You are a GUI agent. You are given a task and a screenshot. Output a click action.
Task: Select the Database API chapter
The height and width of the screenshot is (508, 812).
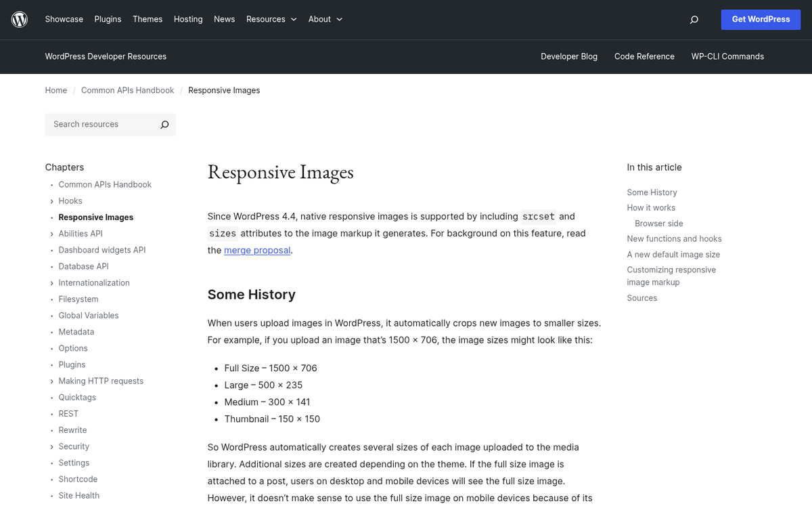[x=83, y=266]
